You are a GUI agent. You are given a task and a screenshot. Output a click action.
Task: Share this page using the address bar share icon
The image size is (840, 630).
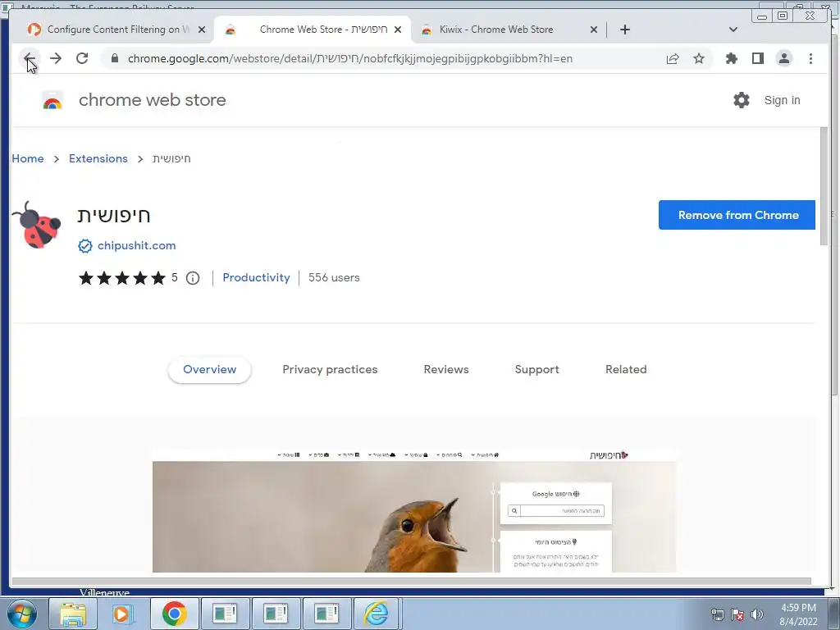673,58
